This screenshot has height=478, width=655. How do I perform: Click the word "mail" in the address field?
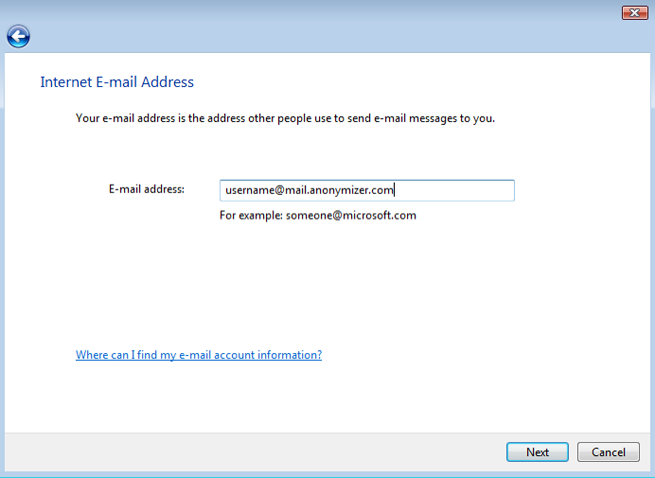click(297, 190)
